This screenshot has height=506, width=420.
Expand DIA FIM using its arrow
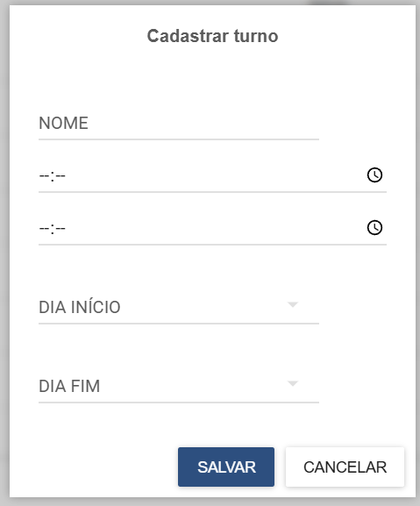pos(293,383)
